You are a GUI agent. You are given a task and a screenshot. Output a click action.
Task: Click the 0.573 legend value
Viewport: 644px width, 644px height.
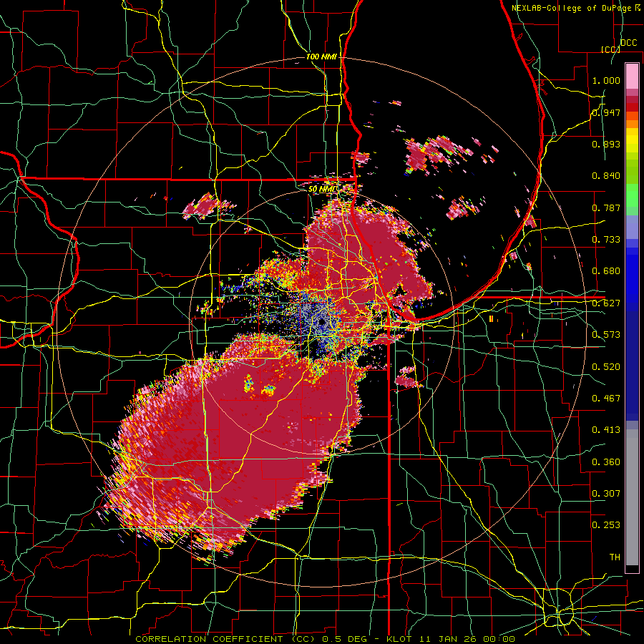606,335
